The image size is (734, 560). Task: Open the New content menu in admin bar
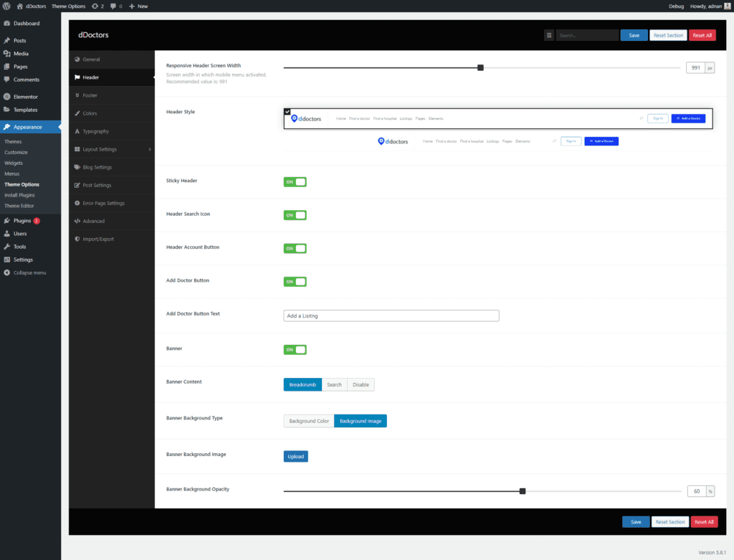pyautogui.click(x=138, y=6)
